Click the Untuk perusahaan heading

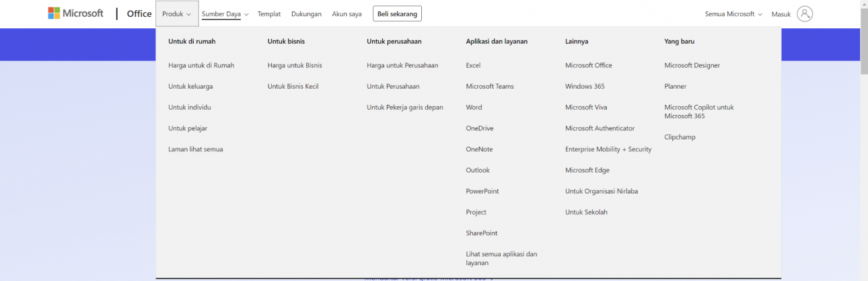[x=394, y=41]
